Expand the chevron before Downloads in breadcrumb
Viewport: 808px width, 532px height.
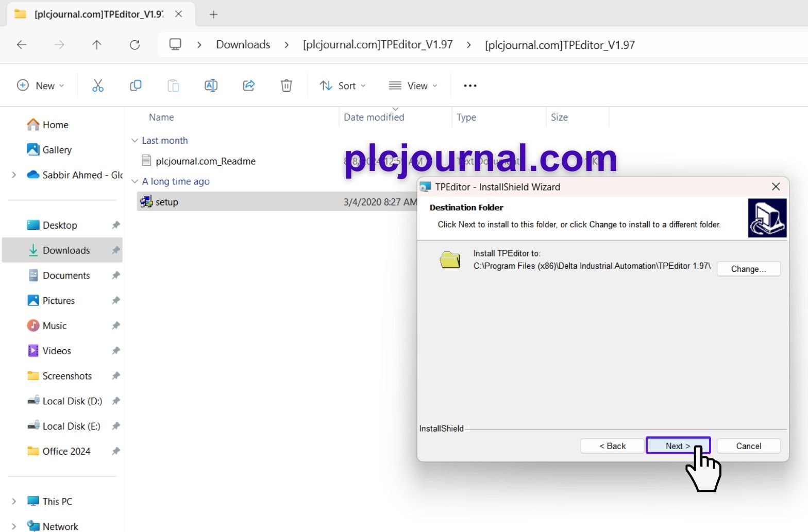(x=199, y=45)
